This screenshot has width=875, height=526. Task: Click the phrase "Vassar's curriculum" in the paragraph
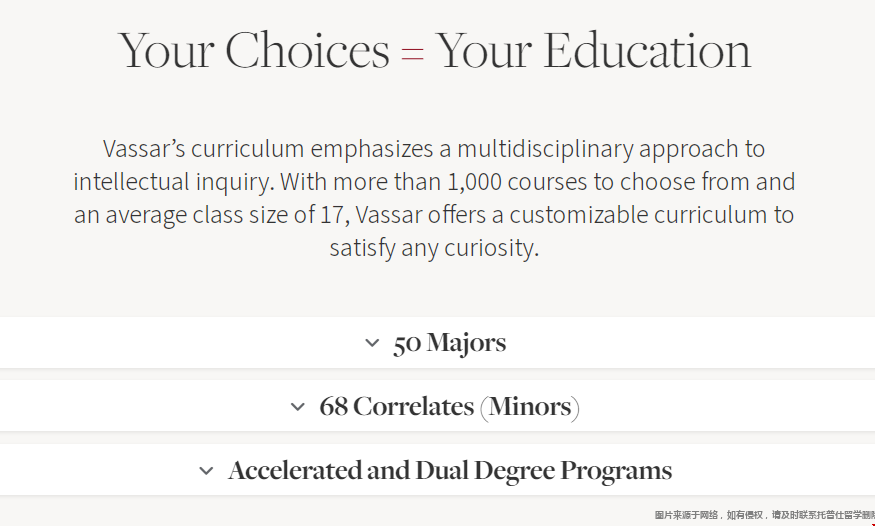point(203,150)
